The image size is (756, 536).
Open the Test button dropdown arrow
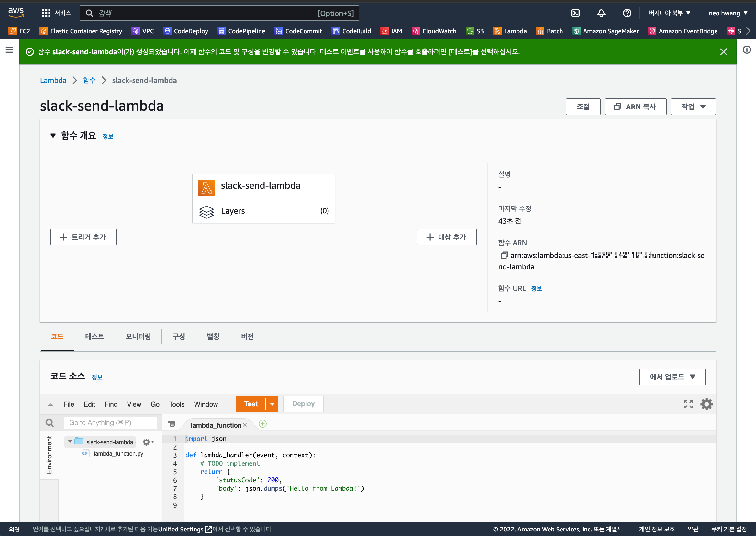[x=272, y=404]
